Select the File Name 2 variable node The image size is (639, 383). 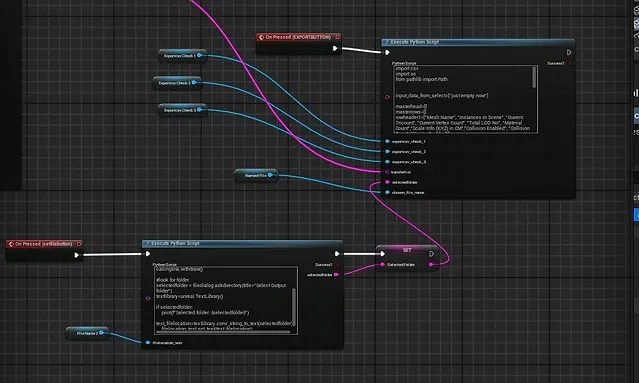(x=87, y=333)
